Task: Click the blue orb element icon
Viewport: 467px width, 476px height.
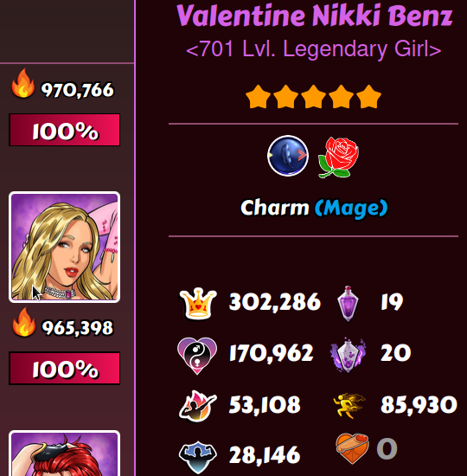Action: click(x=288, y=156)
